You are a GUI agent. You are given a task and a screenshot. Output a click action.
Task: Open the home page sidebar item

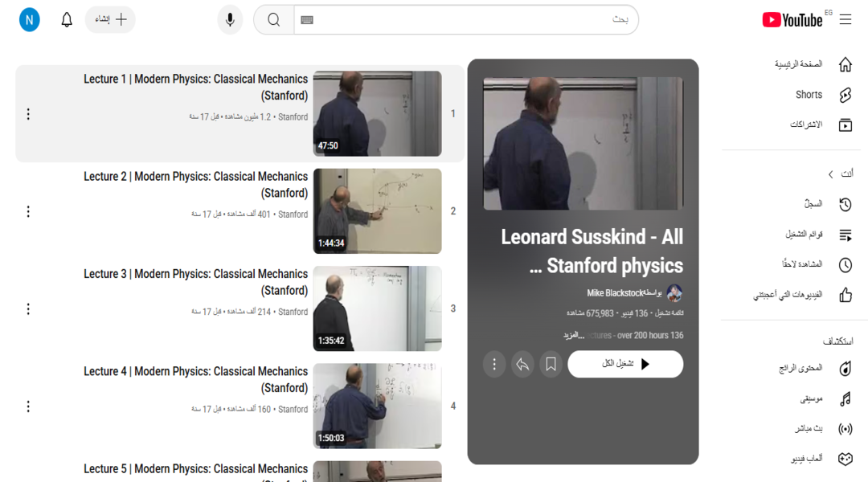click(798, 64)
